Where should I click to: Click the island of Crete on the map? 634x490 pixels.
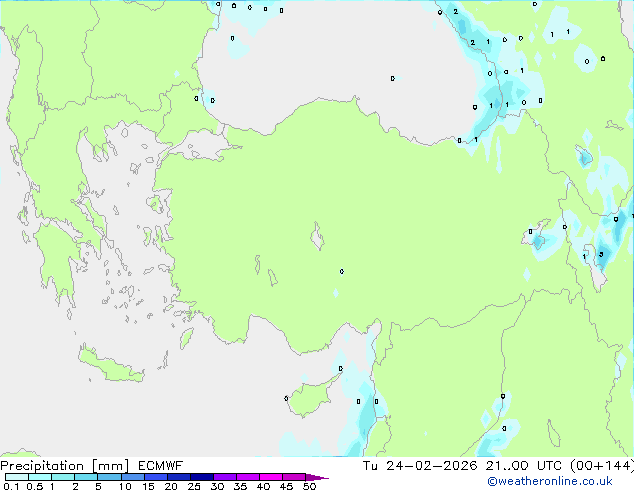(111, 366)
